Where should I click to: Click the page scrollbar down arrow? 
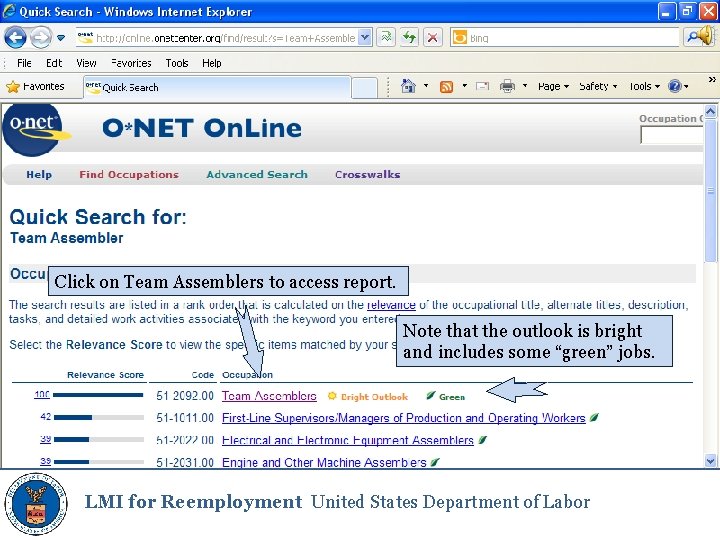click(x=710, y=460)
